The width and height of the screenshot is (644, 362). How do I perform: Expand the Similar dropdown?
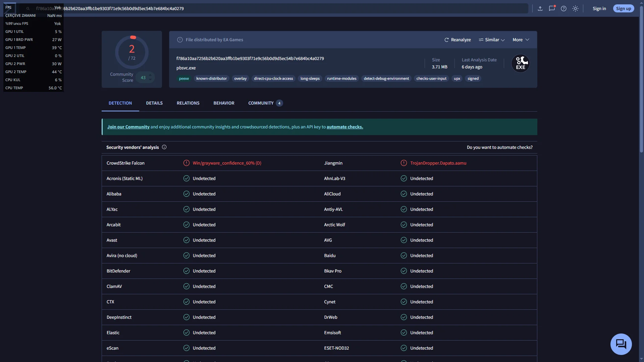point(492,40)
